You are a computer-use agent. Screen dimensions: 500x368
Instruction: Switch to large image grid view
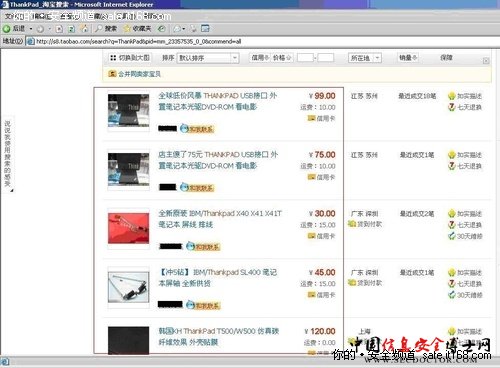(130, 58)
